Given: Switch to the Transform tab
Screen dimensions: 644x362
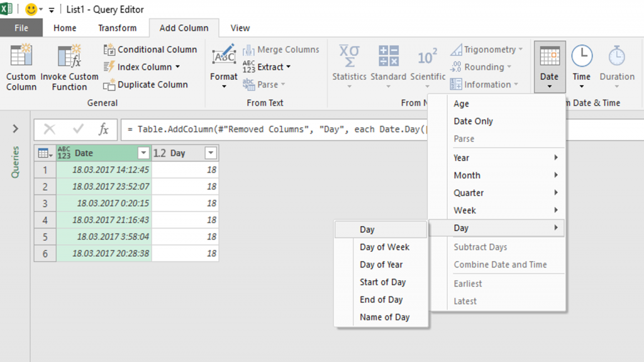Looking at the screenshot, I should point(118,28).
